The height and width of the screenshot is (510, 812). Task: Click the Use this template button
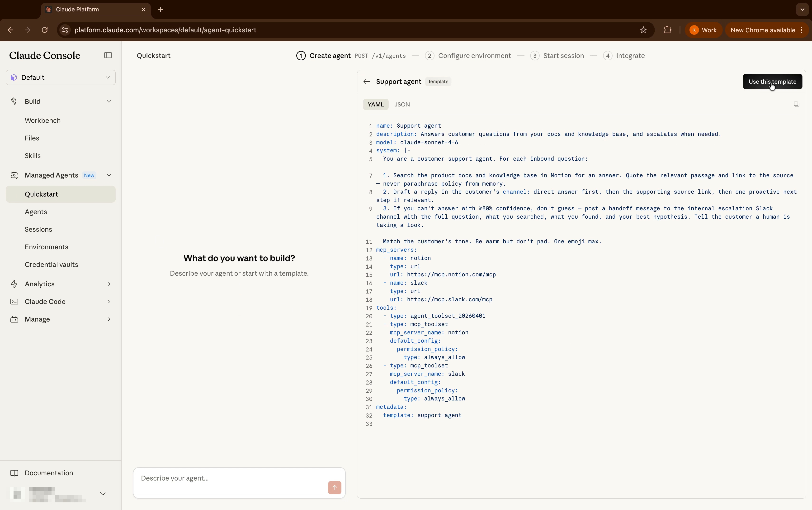click(x=772, y=82)
